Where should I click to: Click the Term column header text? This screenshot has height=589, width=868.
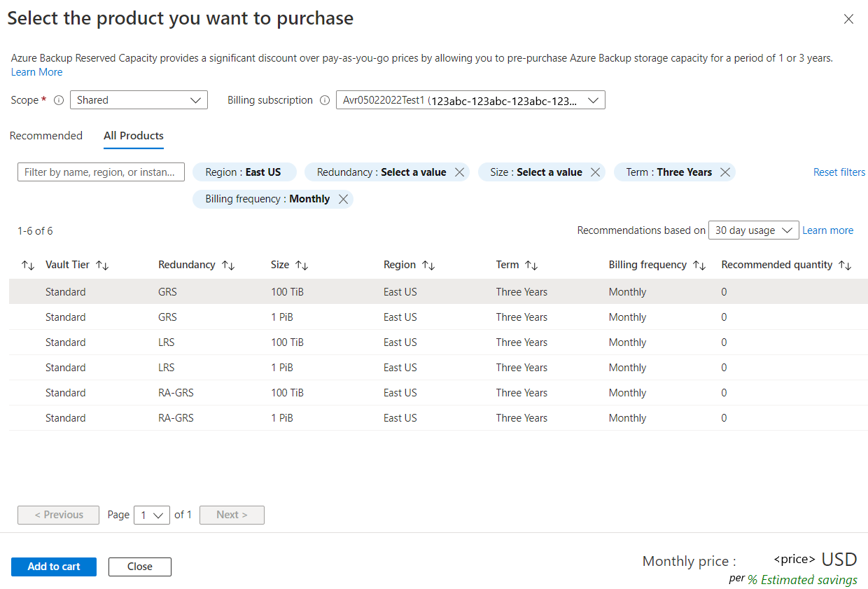pos(507,265)
